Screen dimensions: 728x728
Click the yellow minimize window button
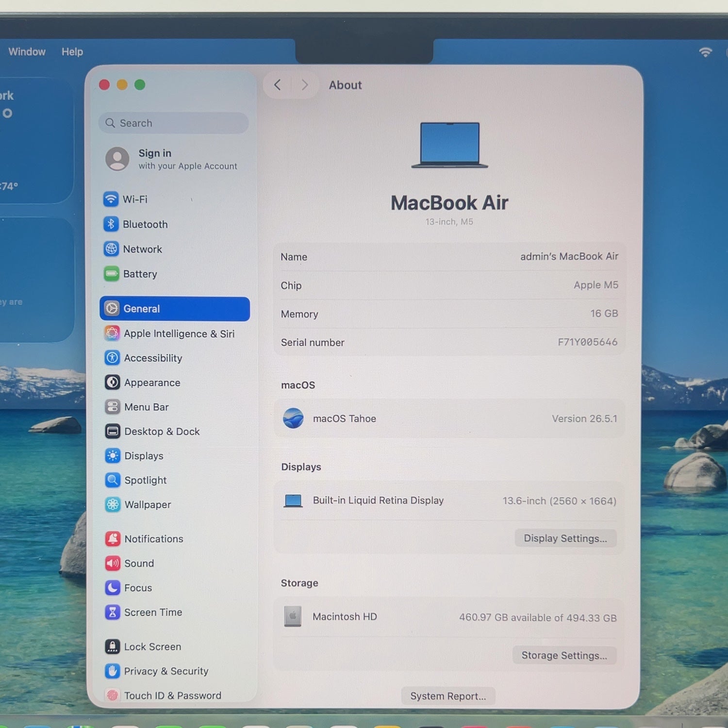click(122, 85)
